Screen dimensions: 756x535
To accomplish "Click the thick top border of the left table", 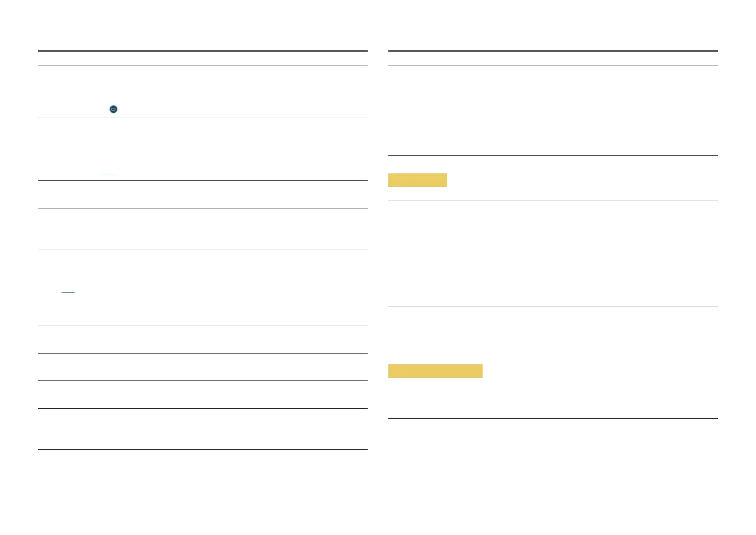I will point(202,51).
